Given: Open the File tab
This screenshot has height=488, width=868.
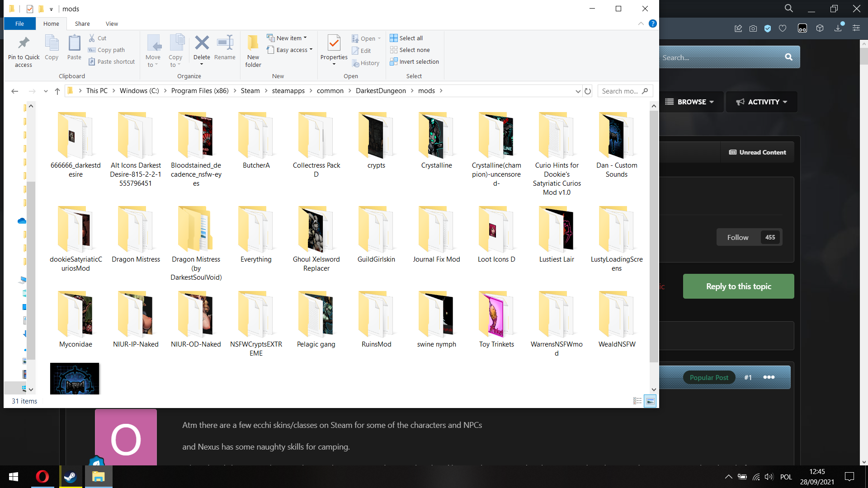Looking at the screenshot, I should (20, 24).
